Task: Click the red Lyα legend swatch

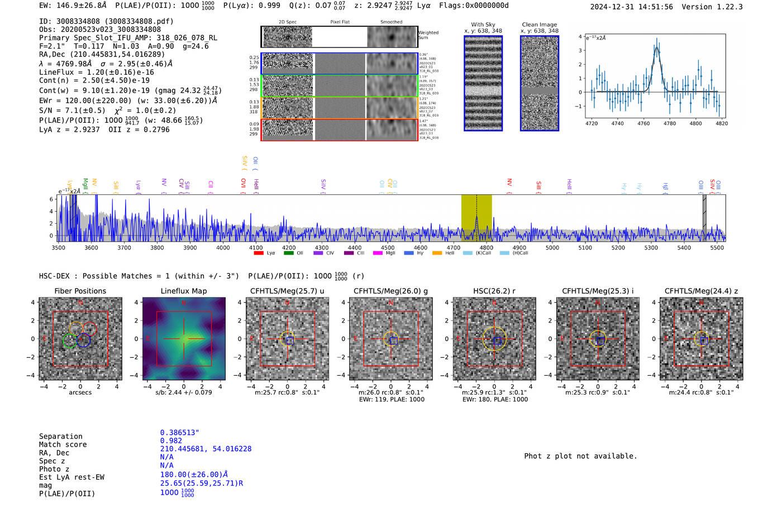Action: pos(259,253)
